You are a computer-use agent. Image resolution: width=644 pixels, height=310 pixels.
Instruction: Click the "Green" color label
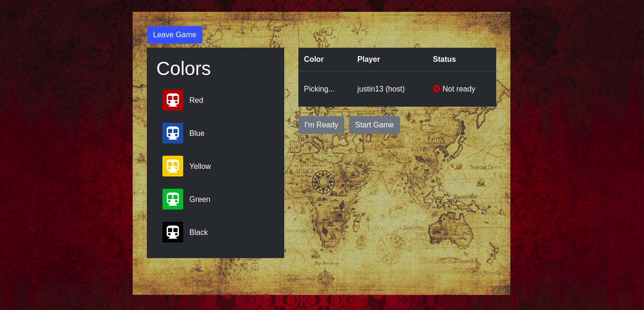click(200, 199)
